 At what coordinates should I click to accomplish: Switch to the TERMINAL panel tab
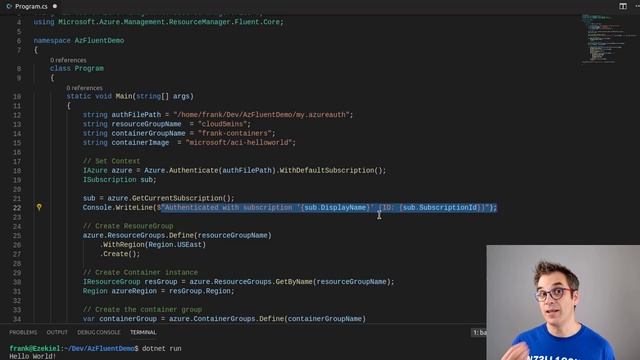coord(143,332)
